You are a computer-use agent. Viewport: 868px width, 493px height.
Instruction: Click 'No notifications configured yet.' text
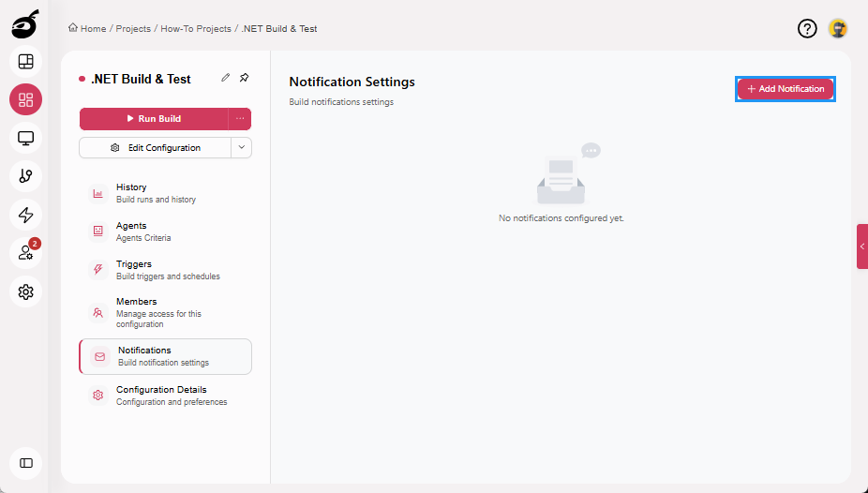click(561, 218)
